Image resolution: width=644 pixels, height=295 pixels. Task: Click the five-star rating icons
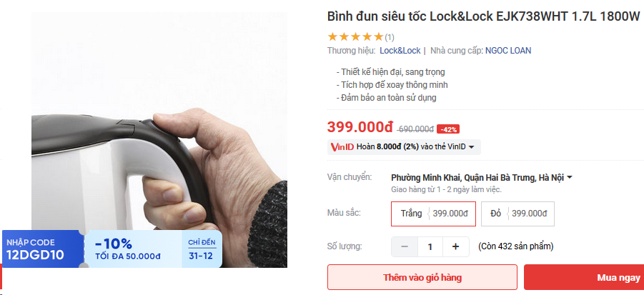pos(355,37)
